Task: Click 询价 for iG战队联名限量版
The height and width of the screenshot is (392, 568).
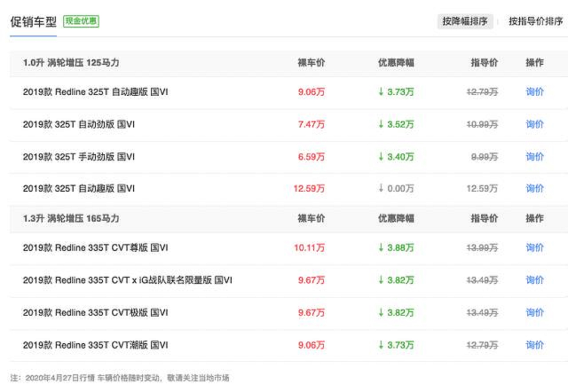Action: (x=535, y=280)
